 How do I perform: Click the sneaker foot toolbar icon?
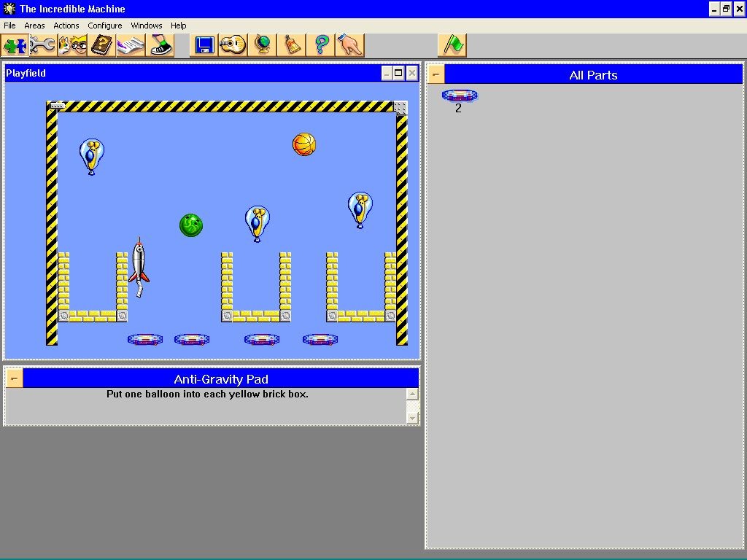[160, 46]
